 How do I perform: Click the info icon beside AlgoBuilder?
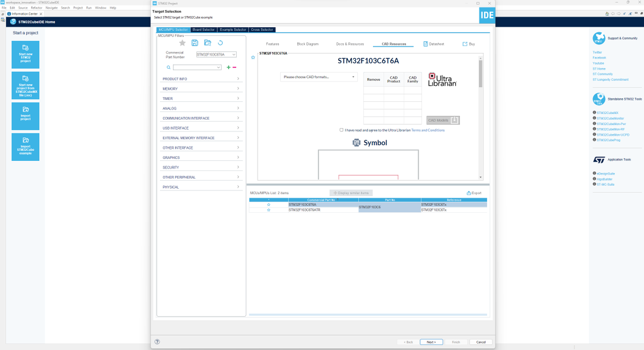point(595,178)
